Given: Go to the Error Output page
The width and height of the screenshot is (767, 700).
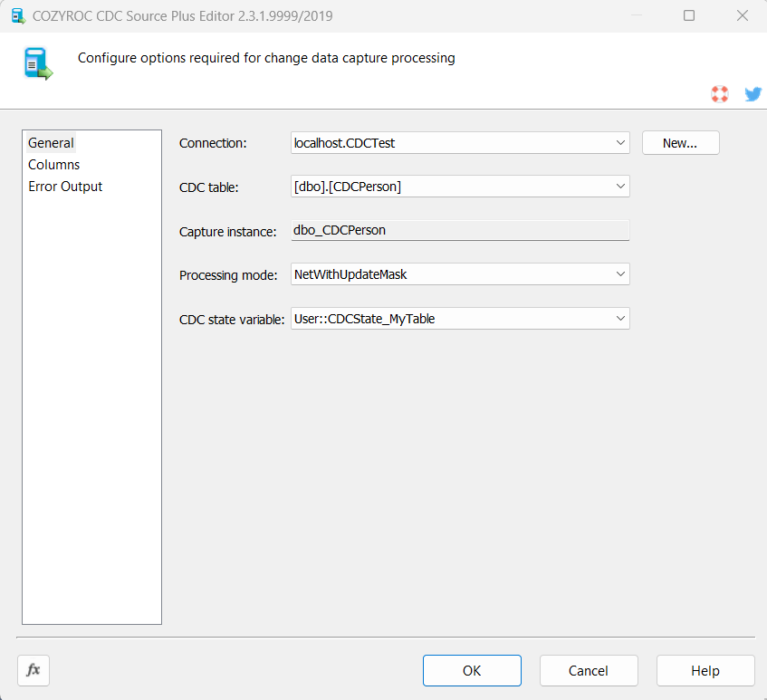Looking at the screenshot, I should (x=65, y=187).
